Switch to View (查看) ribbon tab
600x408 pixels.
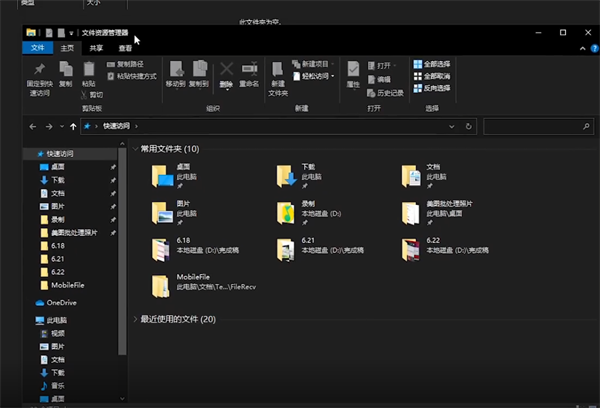pos(125,48)
